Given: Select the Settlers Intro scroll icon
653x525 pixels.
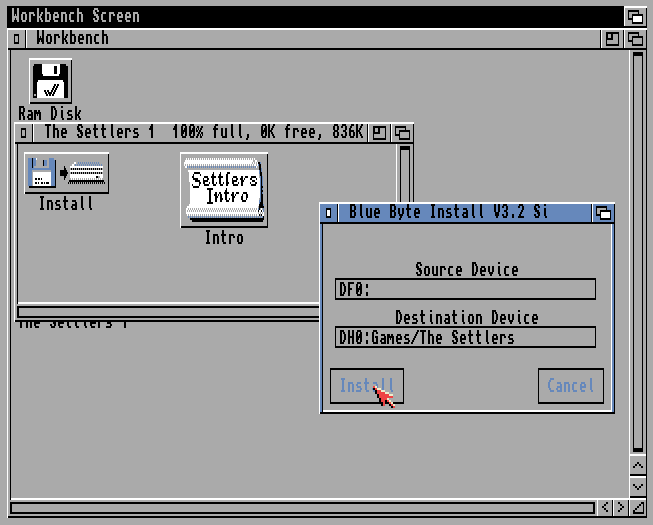Looking at the screenshot, I should (x=224, y=190).
